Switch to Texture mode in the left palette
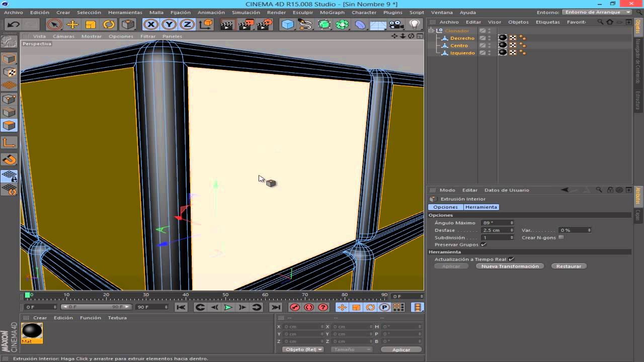The height and width of the screenshot is (362, 644). [x=9, y=72]
